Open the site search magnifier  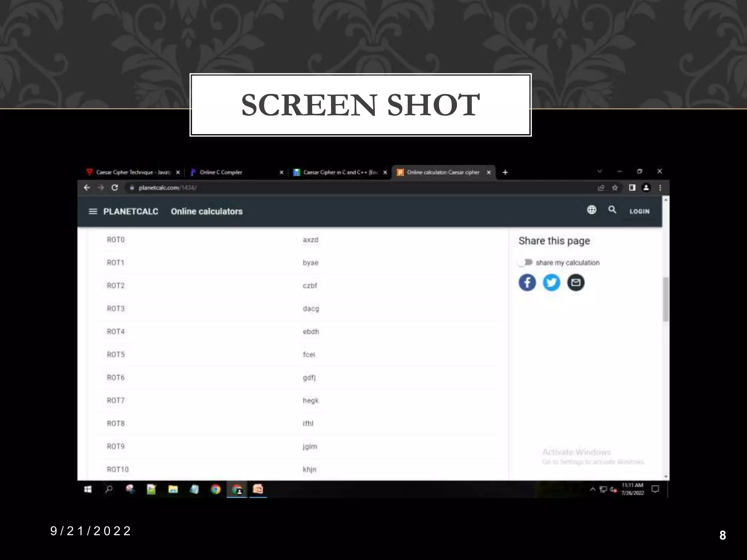pyautogui.click(x=612, y=210)
